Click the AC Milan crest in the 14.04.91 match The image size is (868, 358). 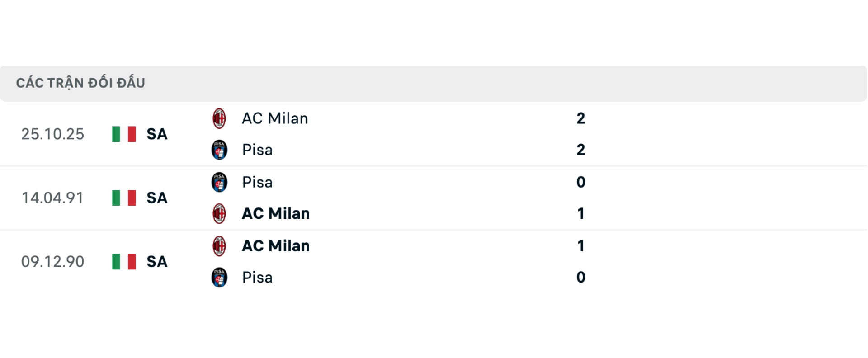point(220,214)
